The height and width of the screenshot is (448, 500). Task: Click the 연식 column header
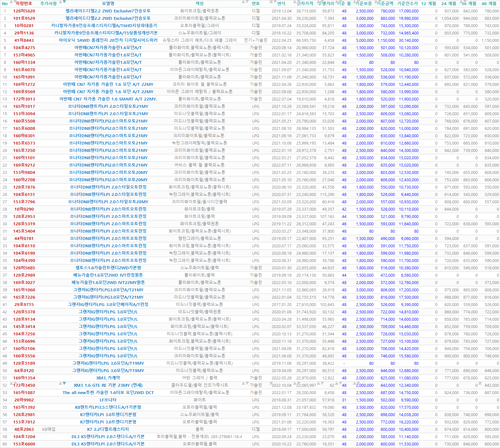click(281, 4)
